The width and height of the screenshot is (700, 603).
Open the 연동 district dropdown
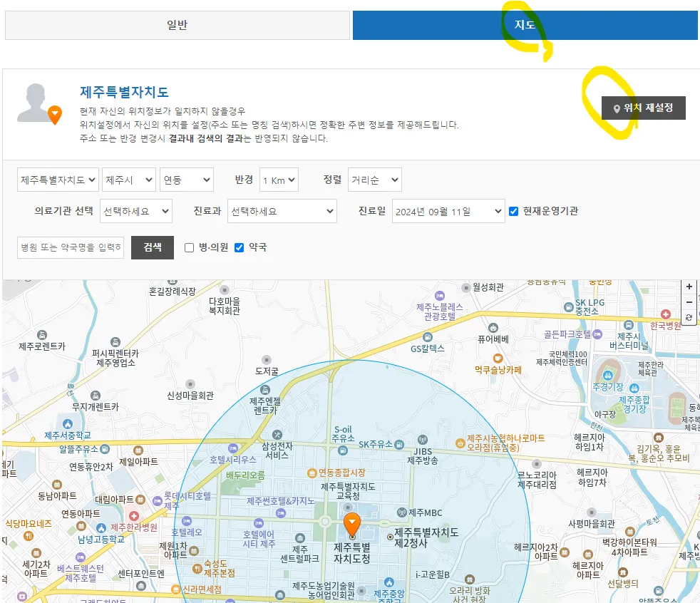coord(186,180)
